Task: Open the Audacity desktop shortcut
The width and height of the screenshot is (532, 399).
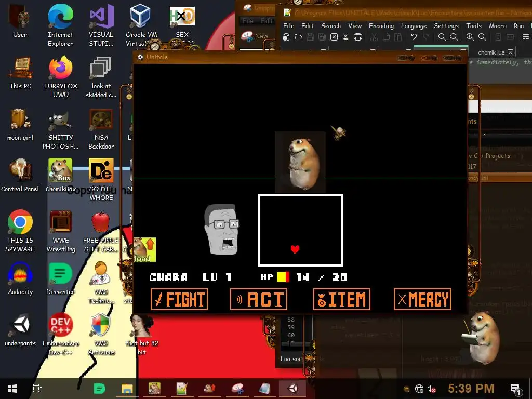Action: [x=20, y=278]
